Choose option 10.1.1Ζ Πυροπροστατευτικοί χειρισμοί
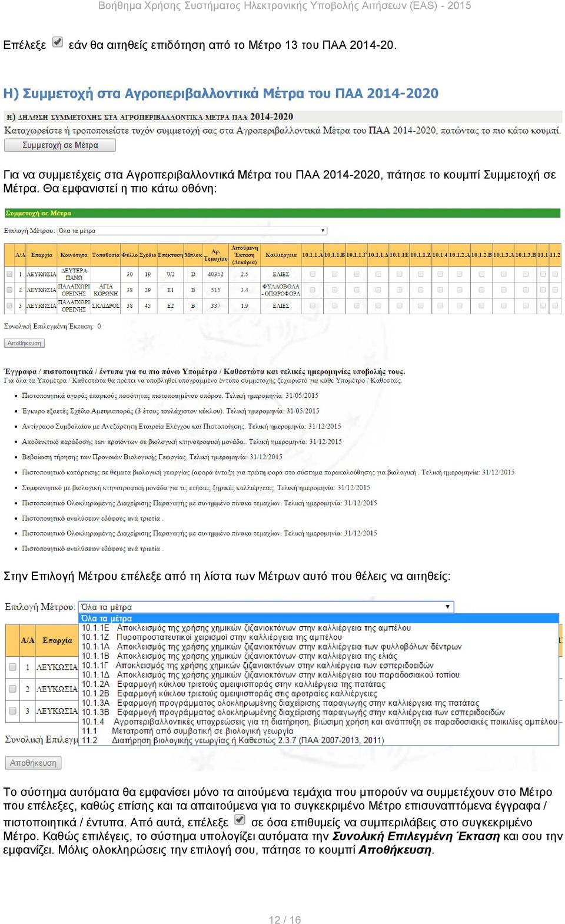The width and height of the screenshot is (565, 924). point(318,637)
